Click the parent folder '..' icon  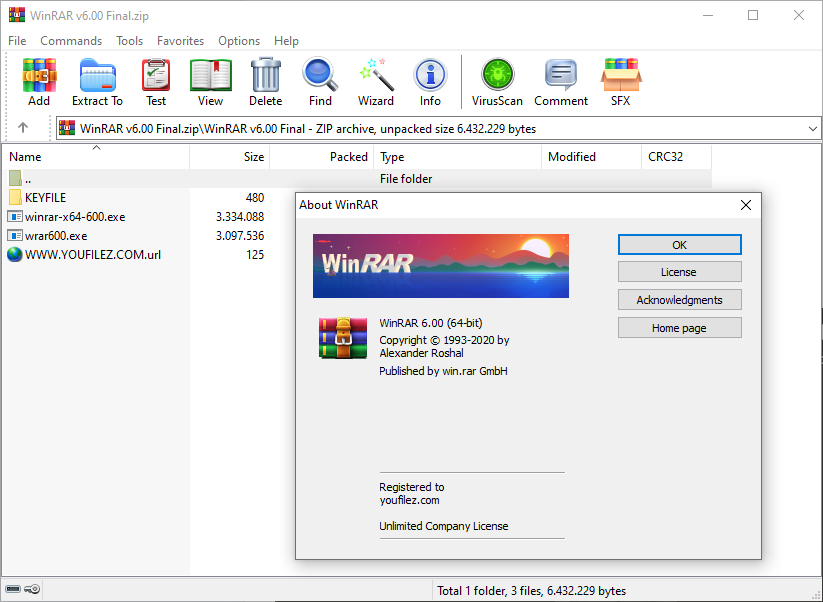click(x=15, y=178)
